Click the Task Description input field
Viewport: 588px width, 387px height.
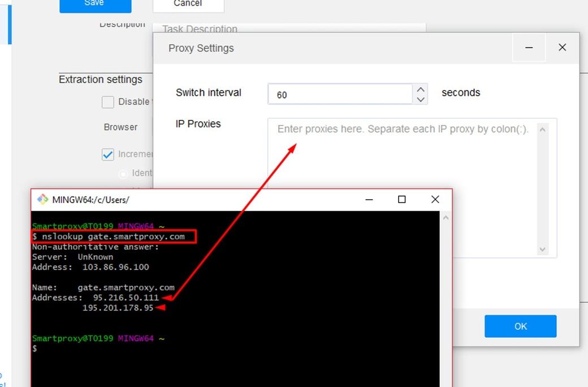point(289,28)
